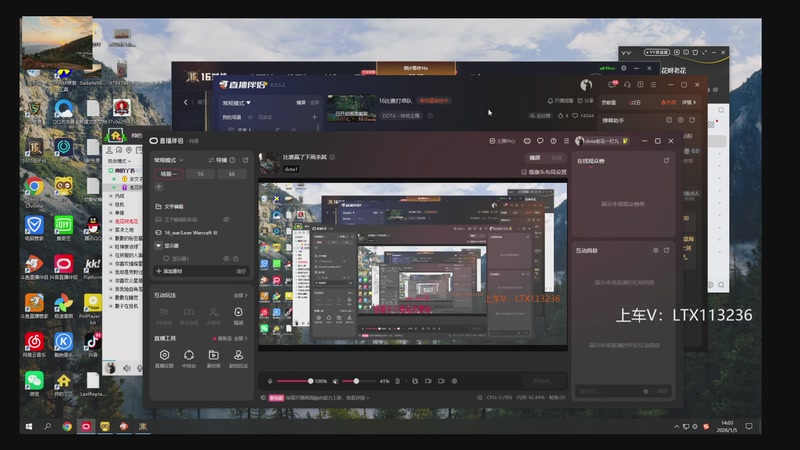The height and width of the screenshot is (450, 800).
Task: Open info icon beside 导播
Action: coord(233,160)
